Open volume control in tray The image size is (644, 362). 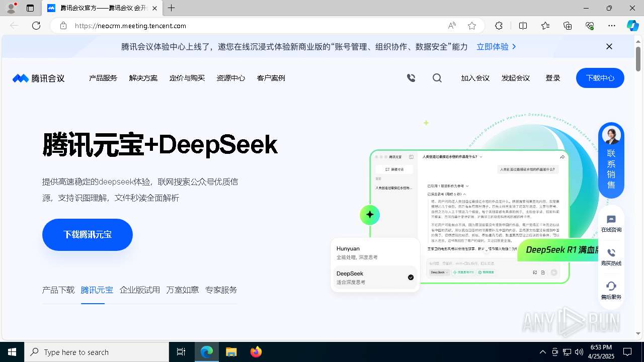coord(579,352)
